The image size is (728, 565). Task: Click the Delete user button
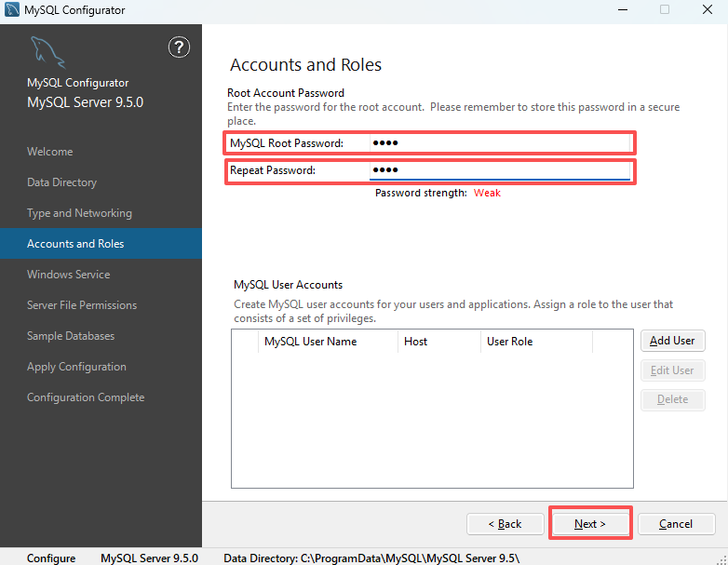pos(672,399)
